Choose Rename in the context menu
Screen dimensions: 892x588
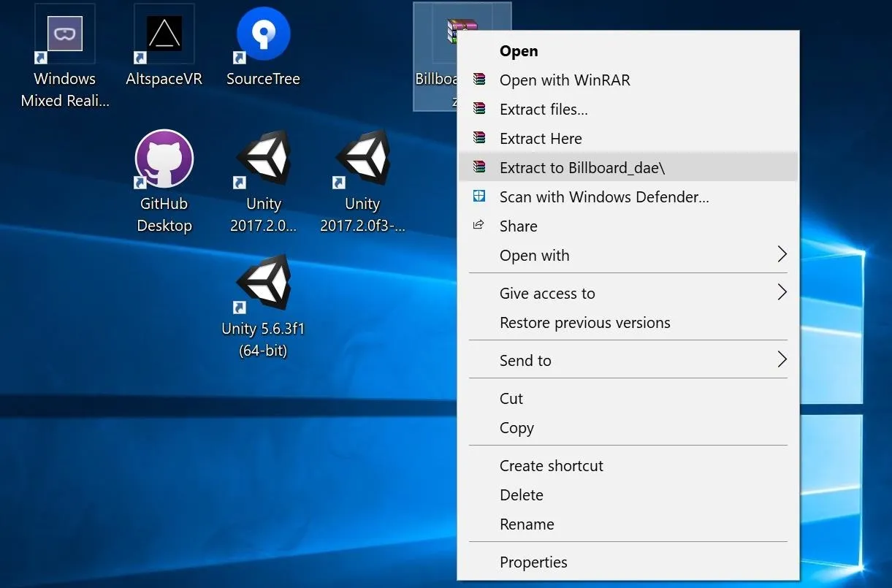(x=628, y=524)
